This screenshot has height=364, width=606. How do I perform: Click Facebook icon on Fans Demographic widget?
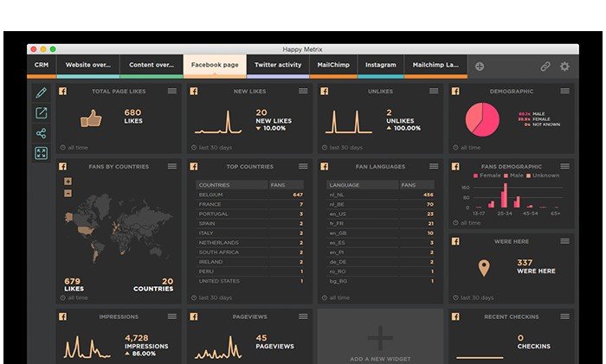pos(455,166)
